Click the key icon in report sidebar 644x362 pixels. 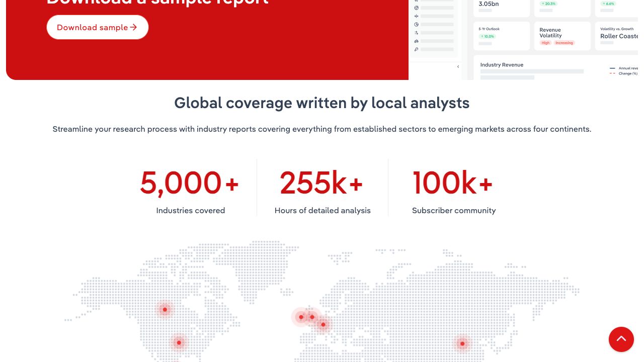pyautogui.click(x=417, y=49)
